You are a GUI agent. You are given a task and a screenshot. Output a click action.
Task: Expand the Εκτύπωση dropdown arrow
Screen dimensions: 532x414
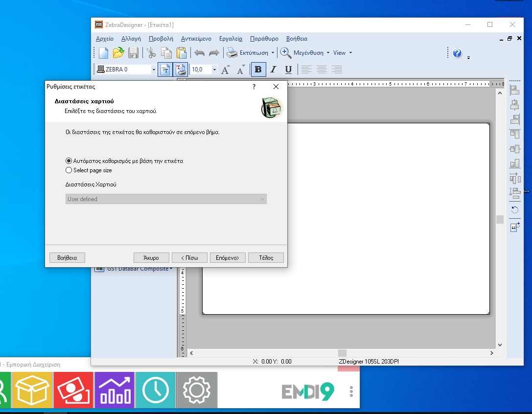[273, 52]
